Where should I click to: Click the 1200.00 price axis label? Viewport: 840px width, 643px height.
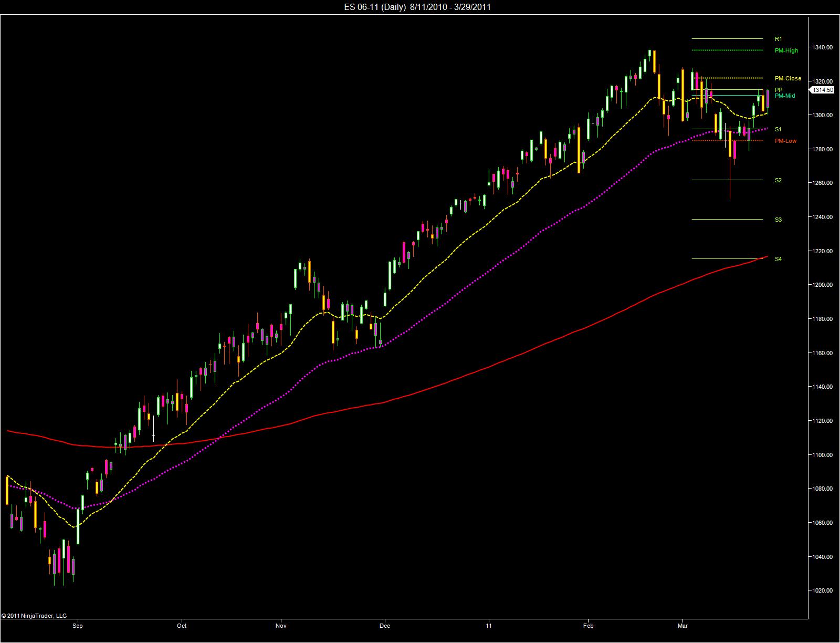(x=823, y=285)
